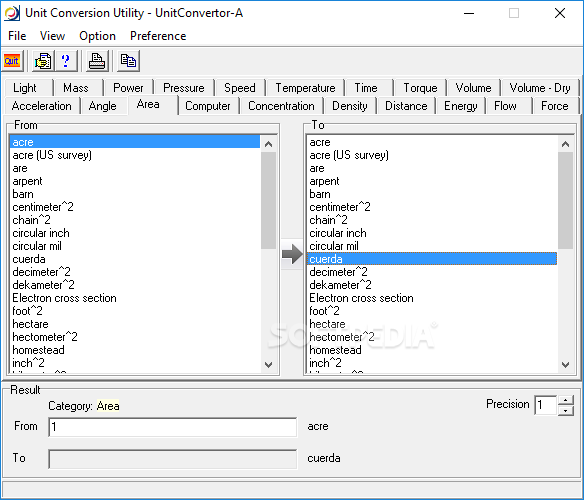This screenshot has height=500, width=584.
Task: Switch to the Speed tab
Action: (x=240, y=88)
